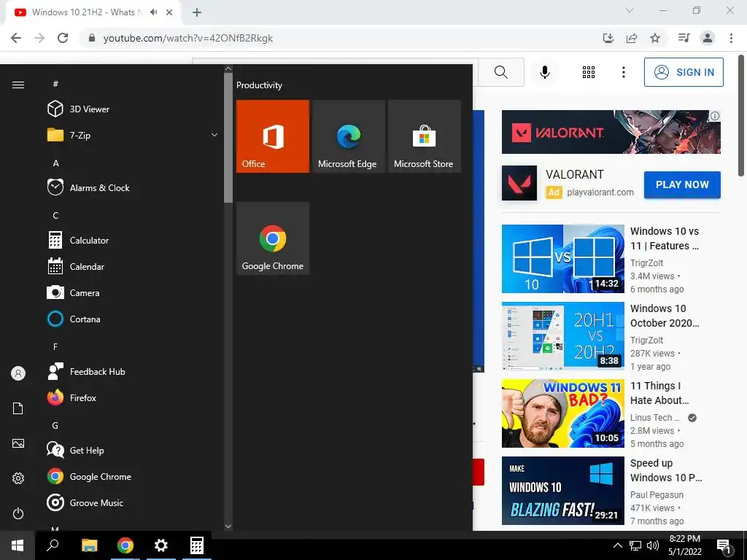Jump to letter C section header
The height and width of the screenshot is (560, 747).
click(55, 215)
